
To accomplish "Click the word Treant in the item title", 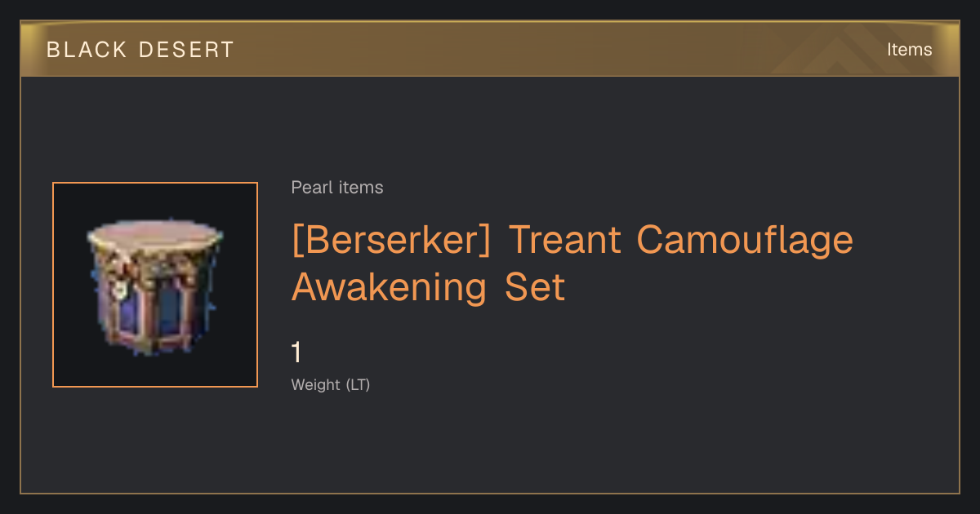I will click(563, 240).
